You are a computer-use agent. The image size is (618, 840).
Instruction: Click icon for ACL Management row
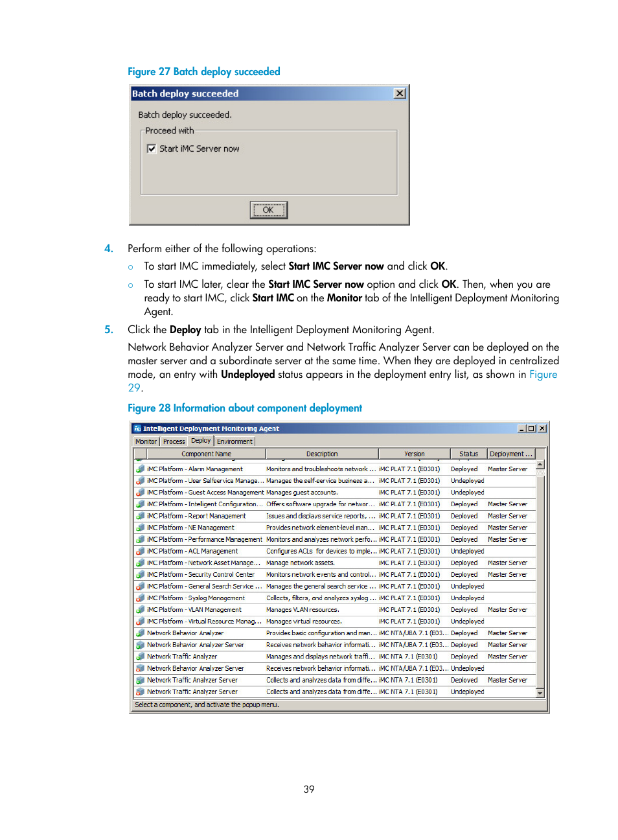click(140, 551)
